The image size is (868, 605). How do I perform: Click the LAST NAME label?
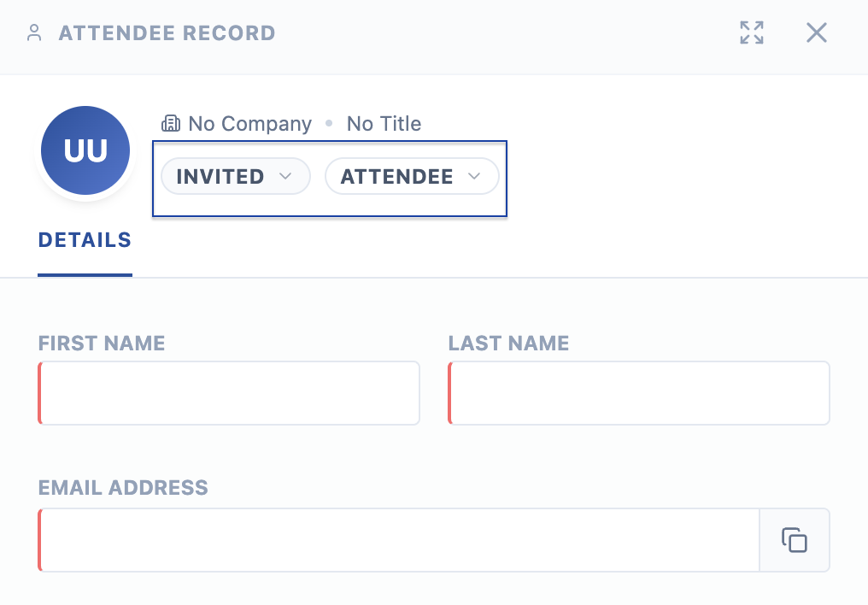point(508,344)
